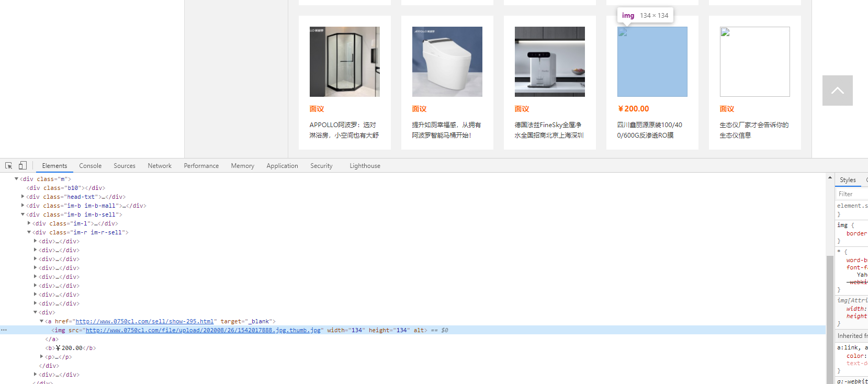Click the broken image icon in last product card
Viewport: 868px width, 384px height.
(x=725, y=32)
